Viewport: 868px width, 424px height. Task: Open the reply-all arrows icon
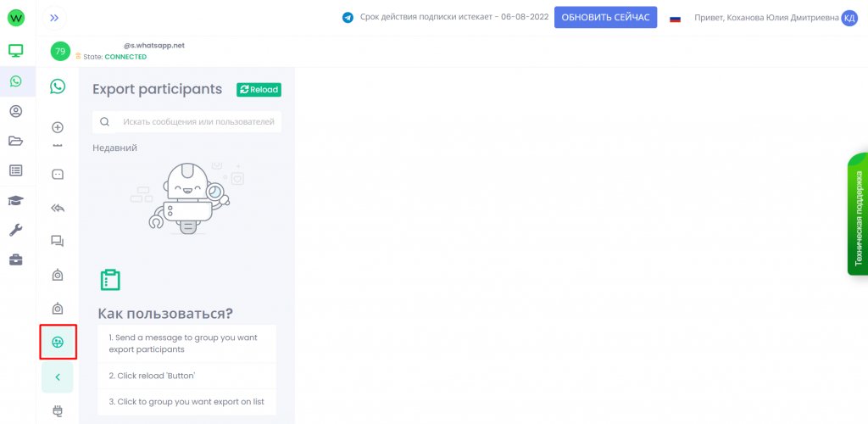(58, 208)
